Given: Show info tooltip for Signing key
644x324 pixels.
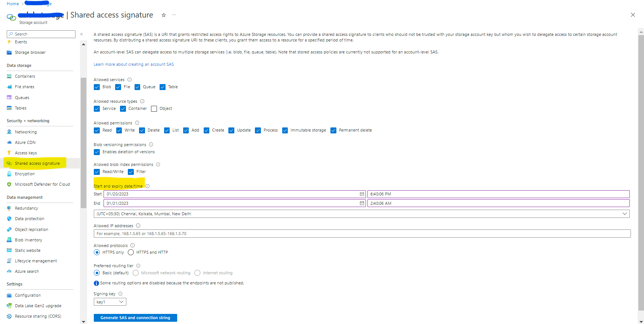Looking at the screenshot, I should coord(120,294).
